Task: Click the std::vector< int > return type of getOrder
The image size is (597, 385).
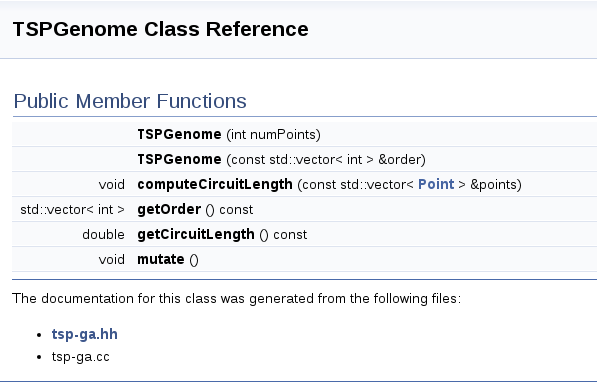Action: pos(72,209)
